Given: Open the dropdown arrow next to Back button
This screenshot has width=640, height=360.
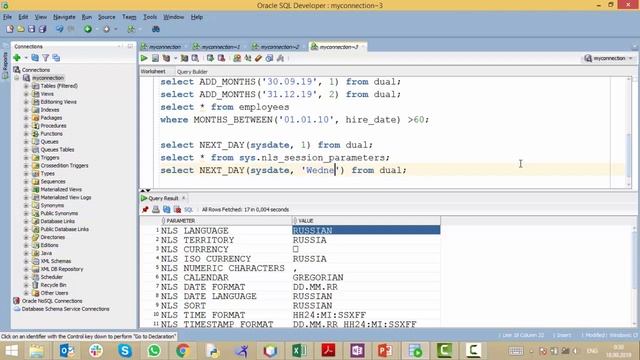Looking at the screenshot, I should [97, 29].
